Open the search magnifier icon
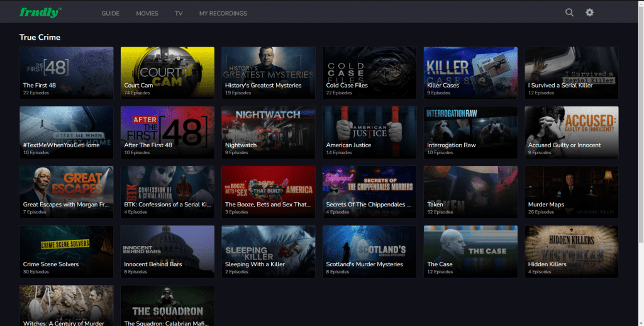Screen dimensions: 644x326 569,13
